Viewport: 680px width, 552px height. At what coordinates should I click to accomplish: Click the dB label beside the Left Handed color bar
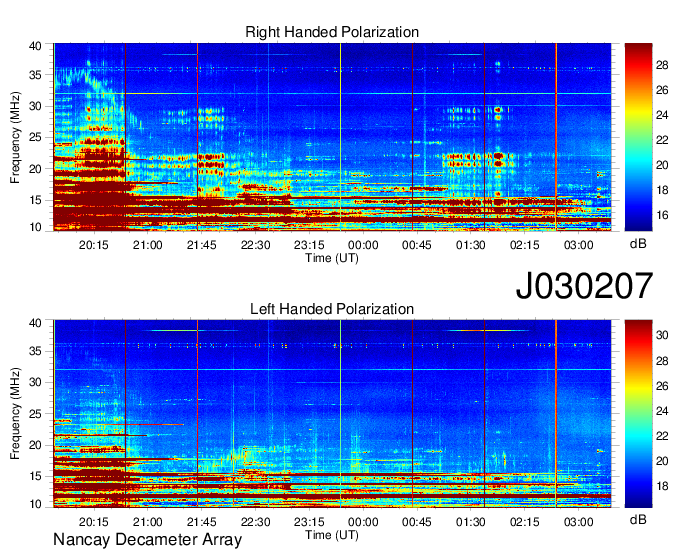pyautogui.click(x=638, y=519)
